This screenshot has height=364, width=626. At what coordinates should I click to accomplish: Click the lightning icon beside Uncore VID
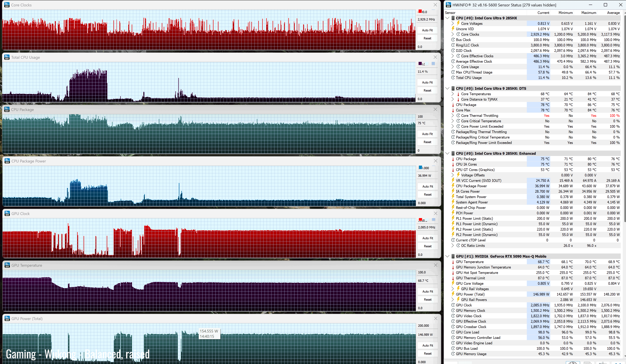[x=453, y=29]
